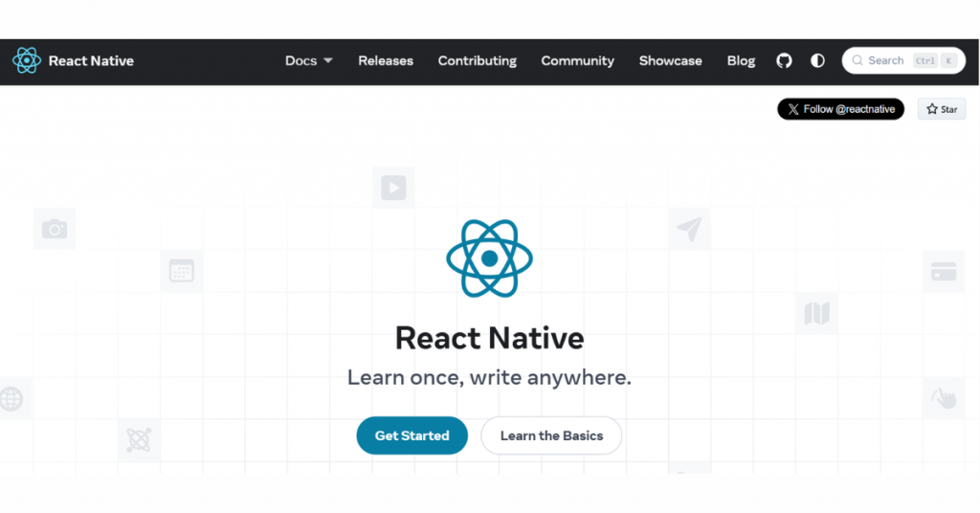The image size is (980, 513).
Task: Click the Follow @reactnative button
Action: (x=840, y=109)
